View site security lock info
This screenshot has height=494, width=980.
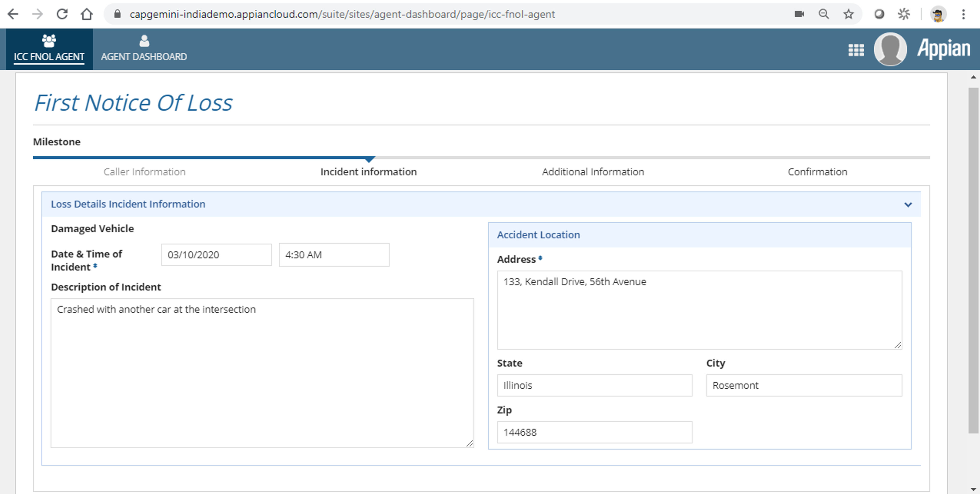[x=118, y=14]
